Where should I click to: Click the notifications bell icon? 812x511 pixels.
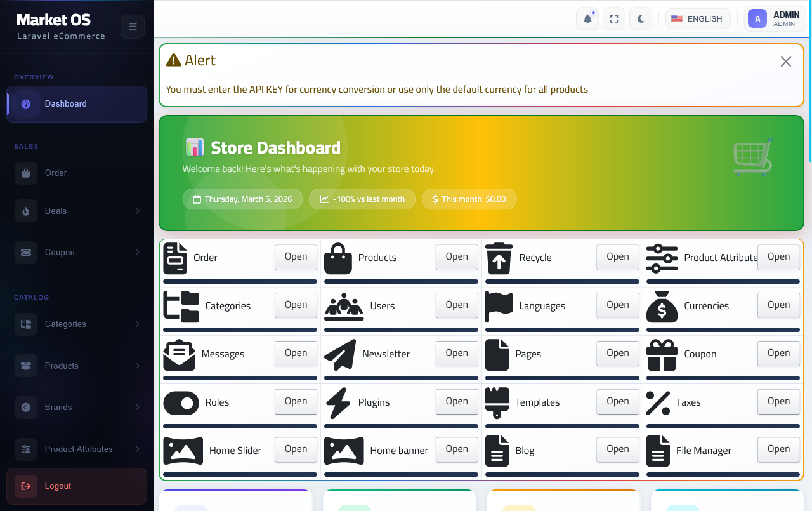click(587, 19)
